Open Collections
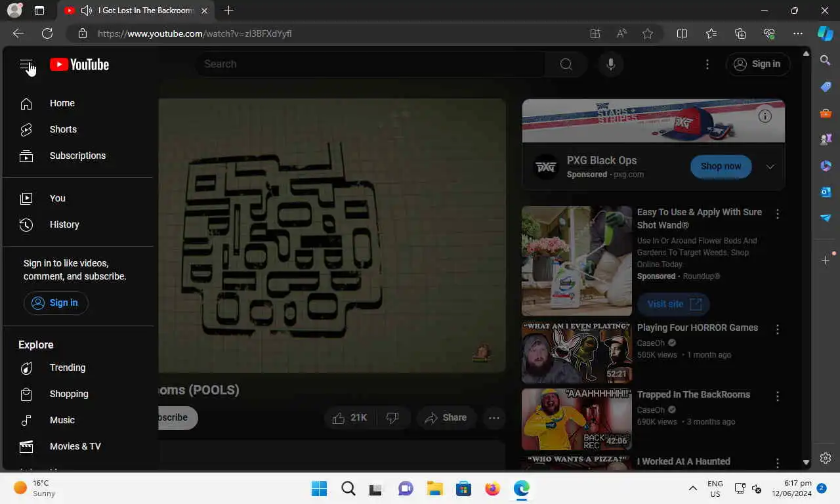 click(x=740, y=33)
